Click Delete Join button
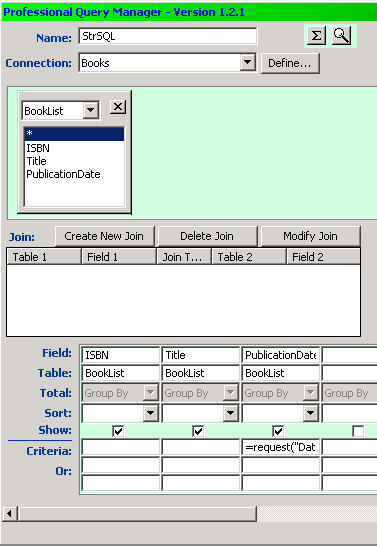 tap(207, 236)
